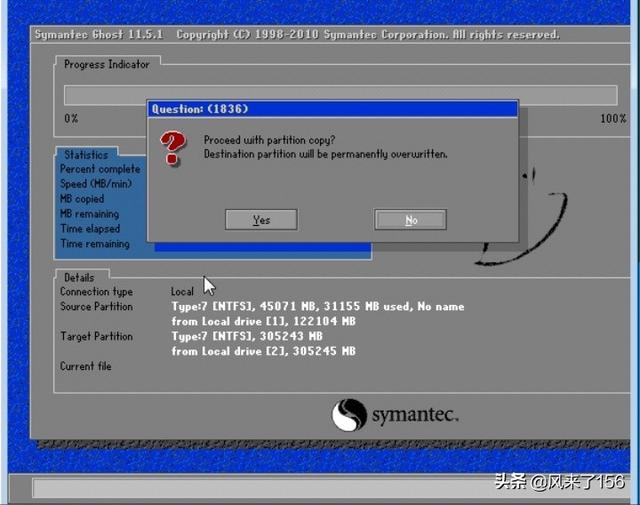
Task: Click 'Proceed with partition copy?' message
Action: (269, 140)
